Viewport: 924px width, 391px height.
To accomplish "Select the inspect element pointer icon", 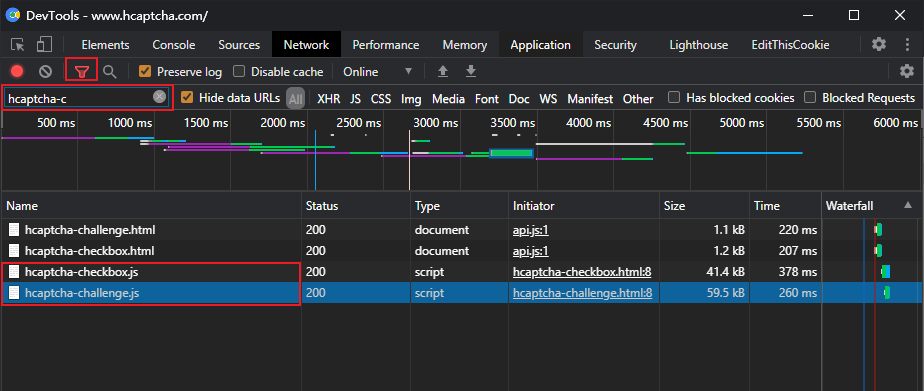I will (18, 45).
